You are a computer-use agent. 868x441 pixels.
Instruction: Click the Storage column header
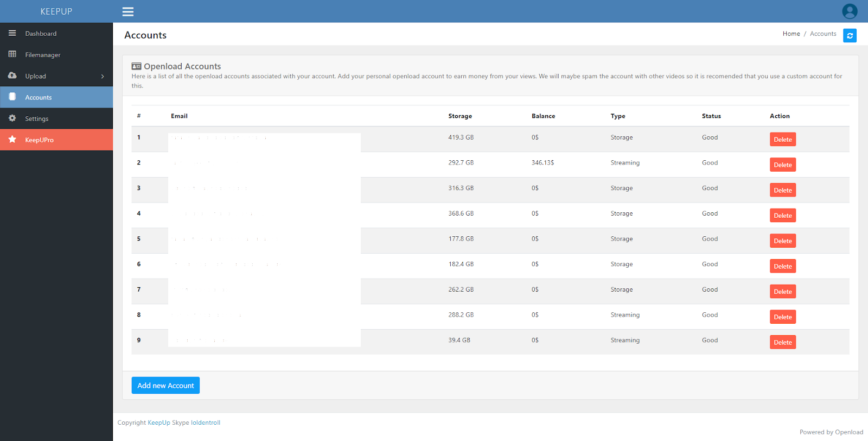[x=460, y=116]
